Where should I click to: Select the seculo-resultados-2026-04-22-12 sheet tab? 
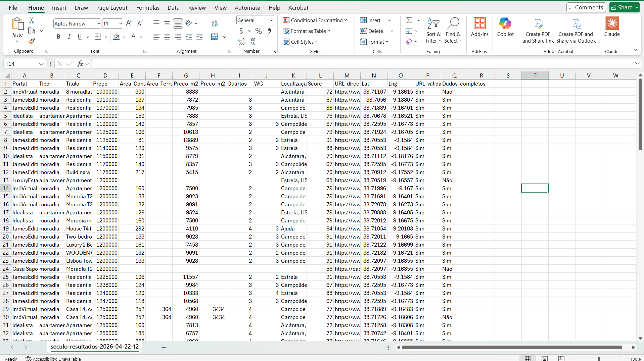pos(95,347)
